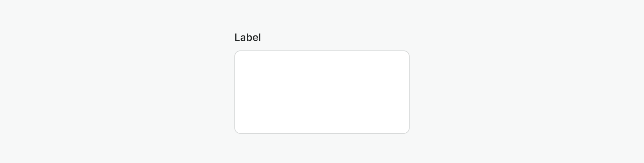644x163 pixels.
Task: Click into the bordered text area
Action: pyautogui.click(x=322, y=92)
